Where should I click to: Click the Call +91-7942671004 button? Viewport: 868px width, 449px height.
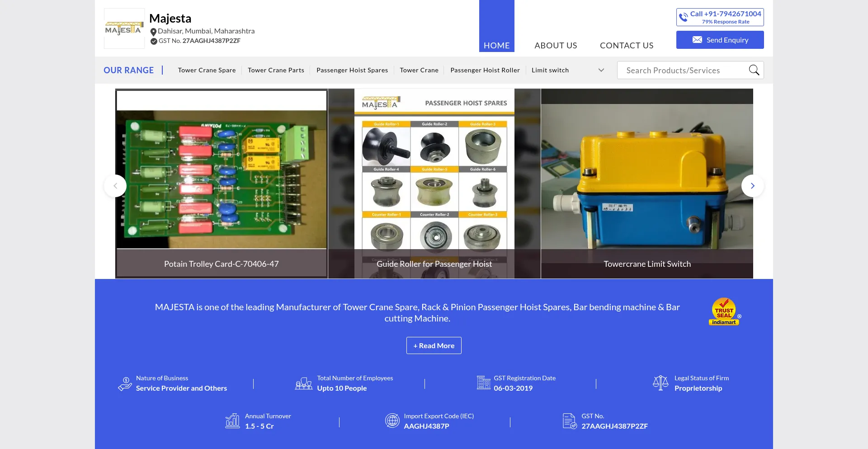(720, 17)
